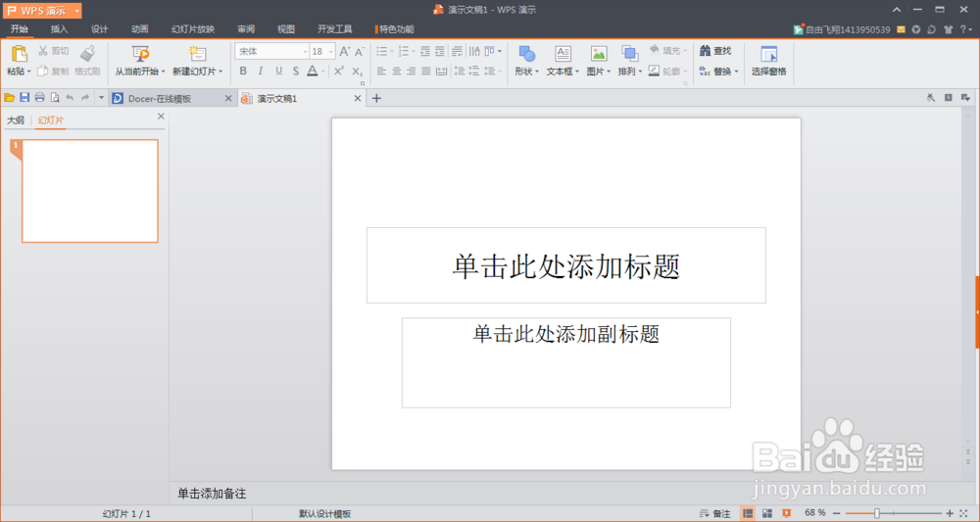
Task: Open the 动画 ribbon tab
Action: coord(140,28)
